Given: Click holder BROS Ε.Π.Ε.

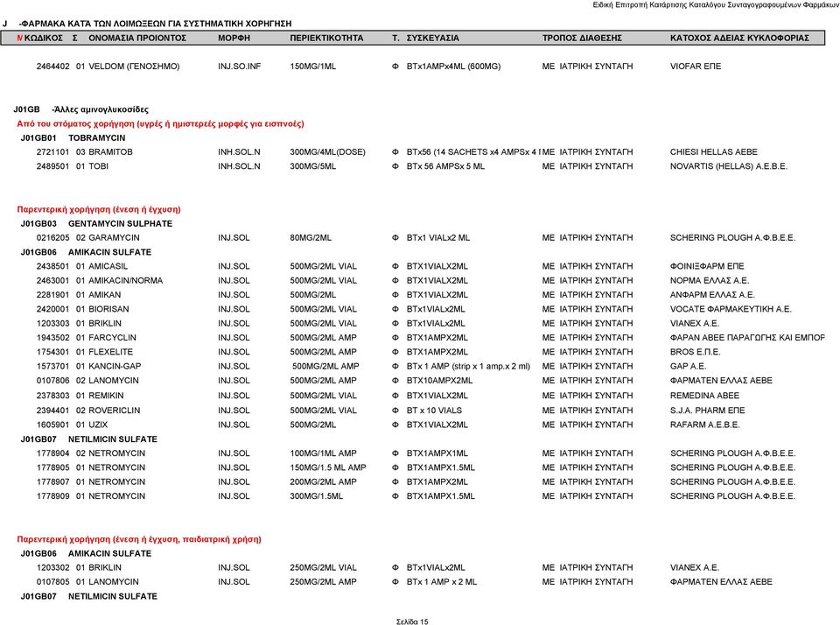Looking at the screenshot, I should [x=695, y=352].
